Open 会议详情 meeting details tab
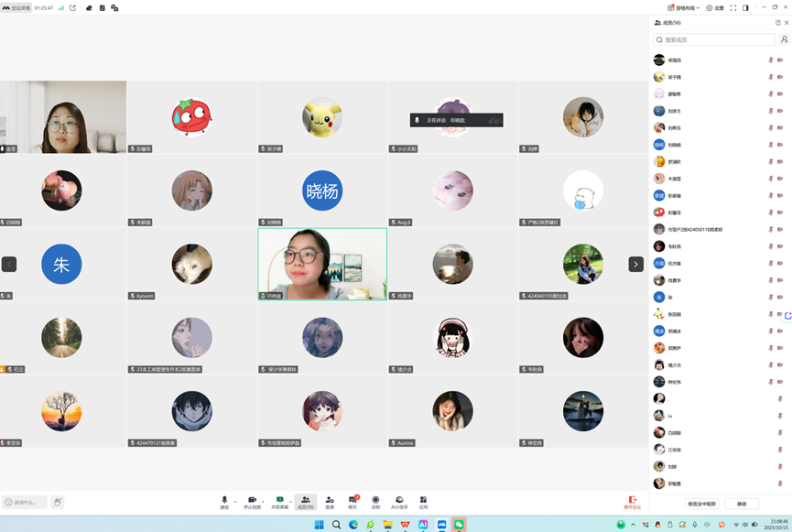This screenshot has height=532, width=792. [x=16, y=7]
